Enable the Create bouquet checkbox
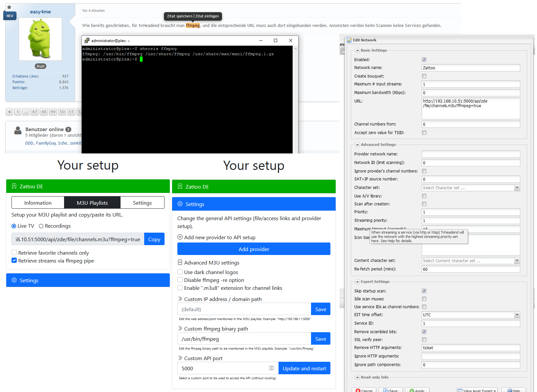 (424, 76)
